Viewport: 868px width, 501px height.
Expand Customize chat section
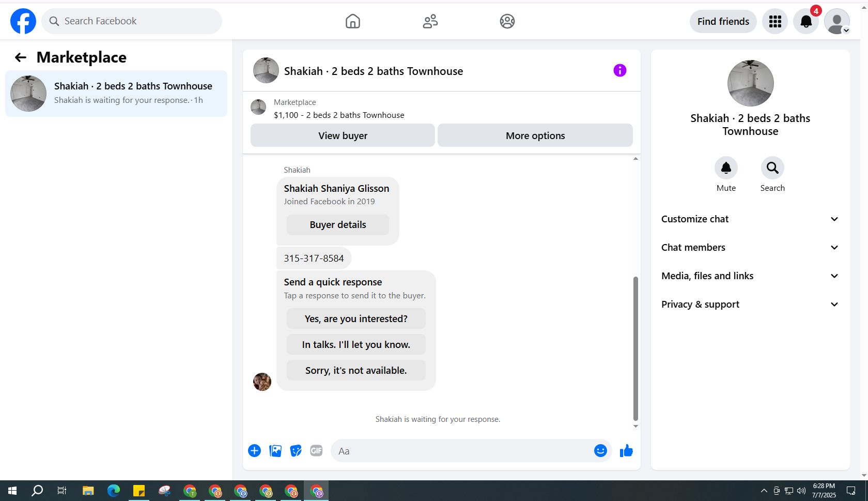(x=750, y=219)
